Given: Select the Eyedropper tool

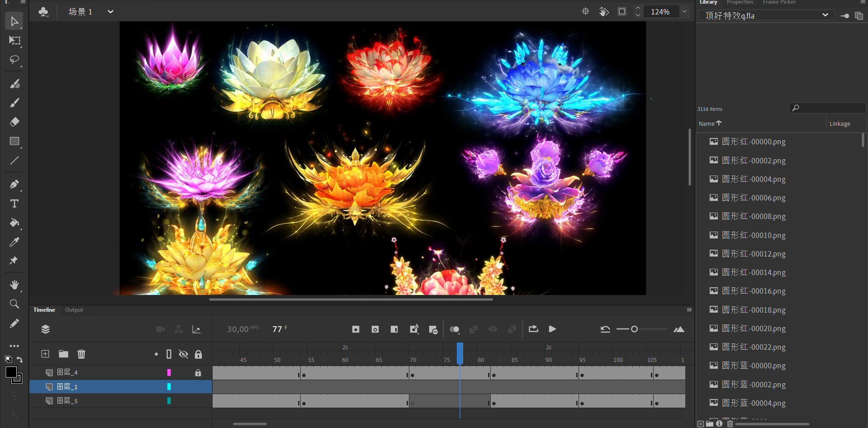Looking at the screenshot, I should (14, 242).
